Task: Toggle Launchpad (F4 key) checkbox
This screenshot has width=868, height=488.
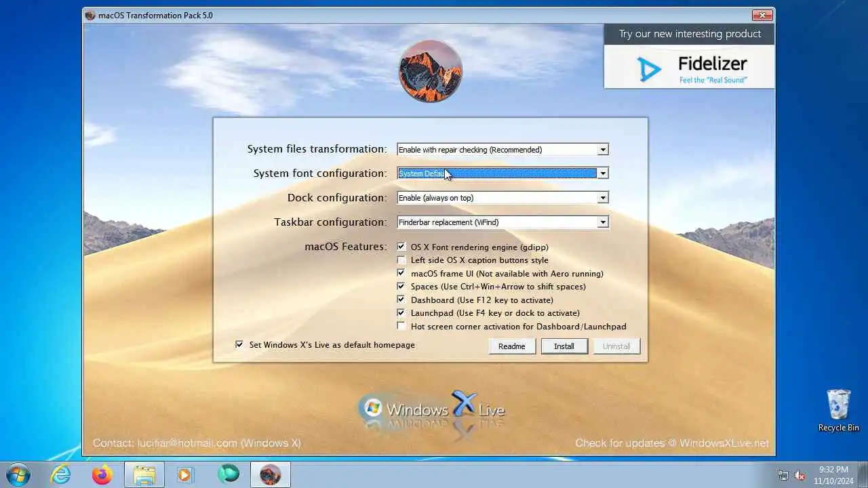Action: tap(401, 312)
